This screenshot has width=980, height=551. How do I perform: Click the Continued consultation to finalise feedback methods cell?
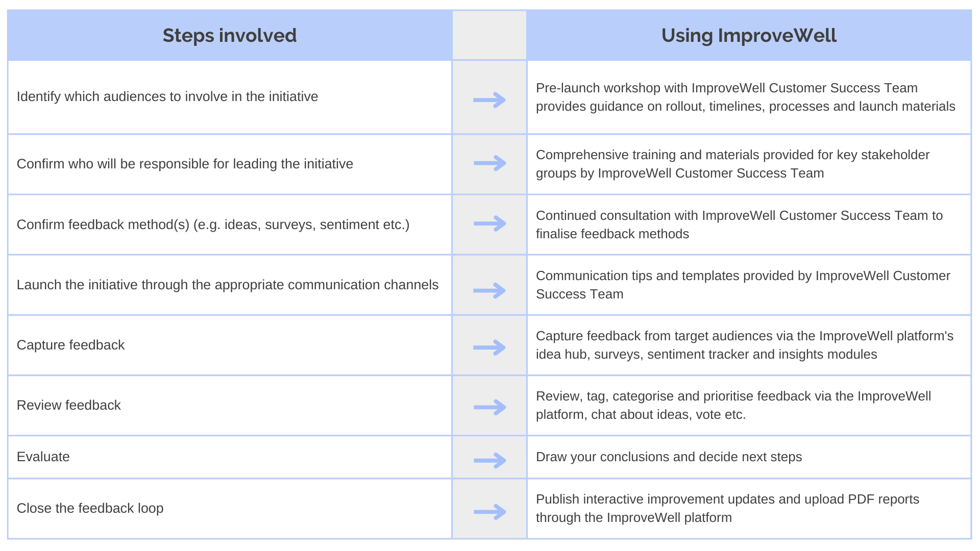(x=749, y=224)
